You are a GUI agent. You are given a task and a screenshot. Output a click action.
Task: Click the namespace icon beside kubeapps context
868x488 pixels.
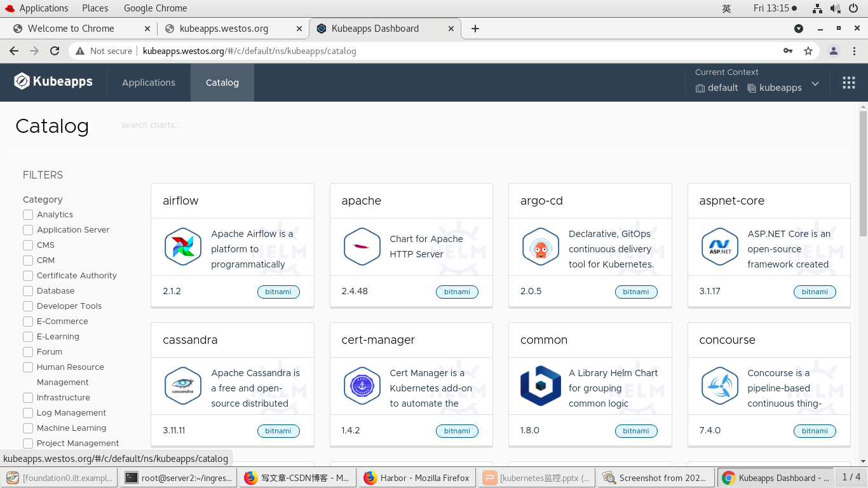point(752,88)
